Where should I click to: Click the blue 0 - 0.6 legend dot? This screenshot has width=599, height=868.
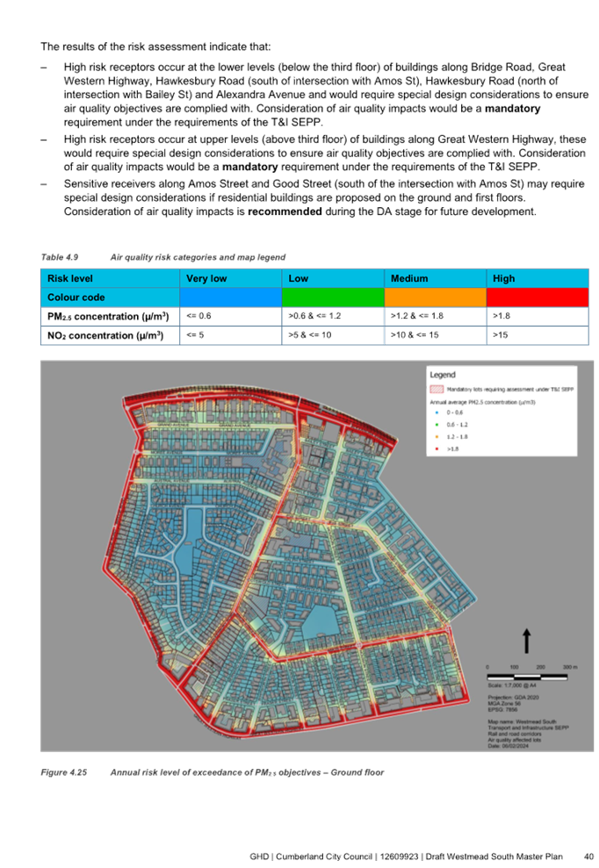[x=437, y=412]
